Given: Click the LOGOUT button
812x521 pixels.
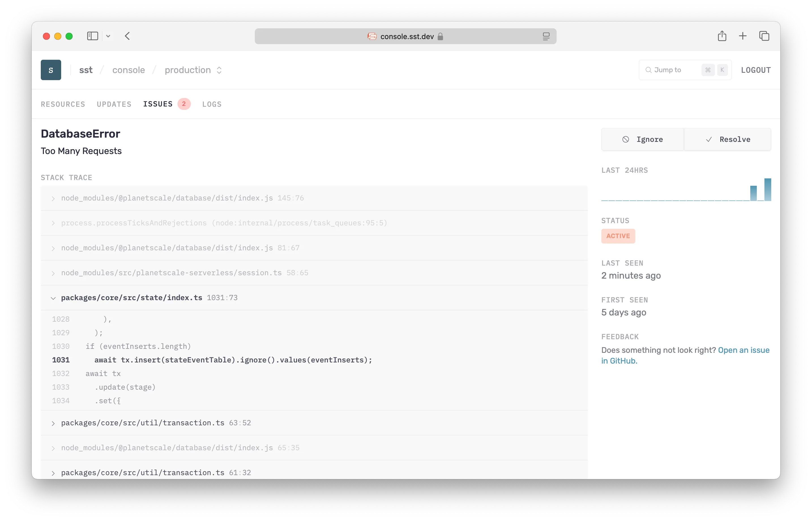Looking at the screenshot, I should click(x=756, y=70).
